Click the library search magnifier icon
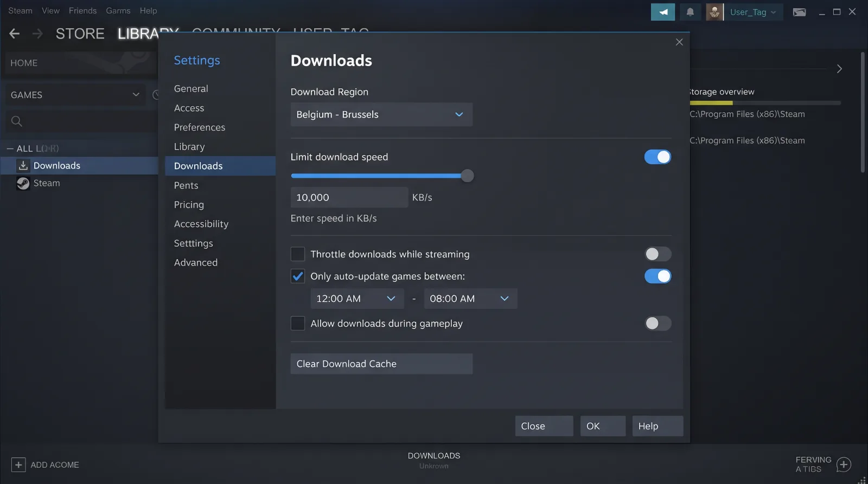This screenshot has width=868, height=484. [x=17, y=121]
